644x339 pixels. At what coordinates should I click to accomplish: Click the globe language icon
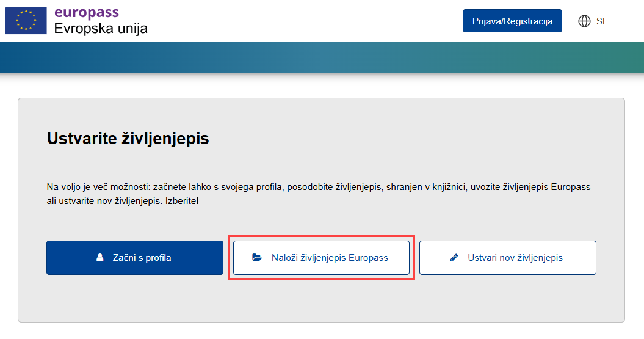[584, 21]
